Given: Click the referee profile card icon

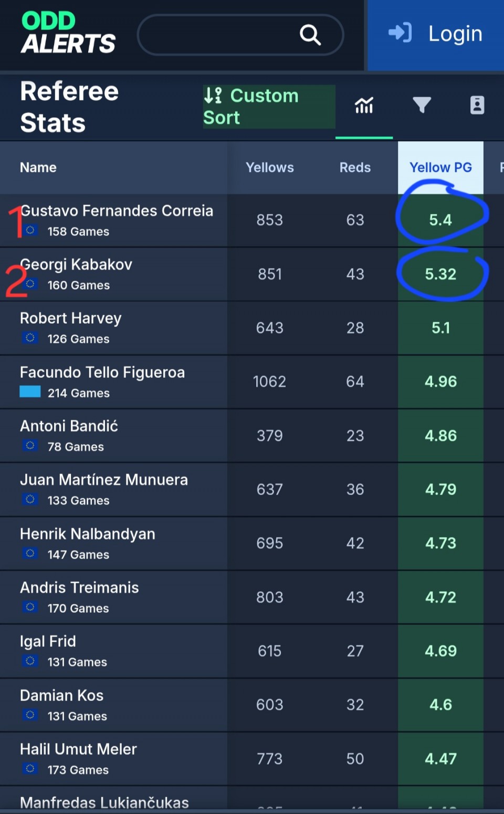Looking at the screenshot, I should (477, 105).
